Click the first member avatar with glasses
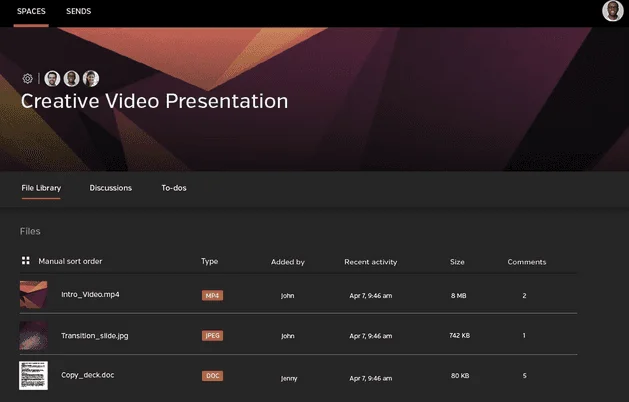 pyautogui.click(x=52, y=79)
